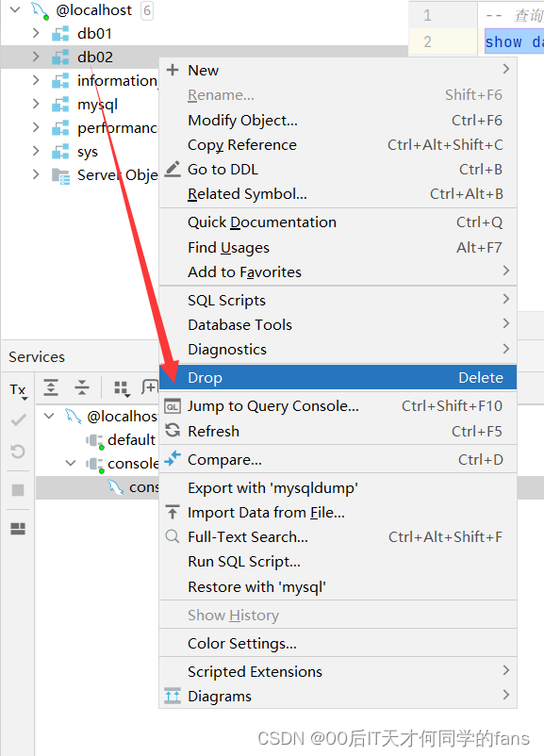Select the sys schema row
This screenshot has width=544, height=756.
pyautogui.click(x=79, y=152)
